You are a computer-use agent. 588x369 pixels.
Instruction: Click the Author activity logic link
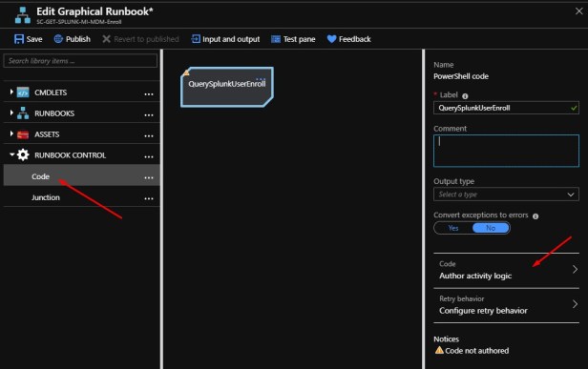coord(506,270)
